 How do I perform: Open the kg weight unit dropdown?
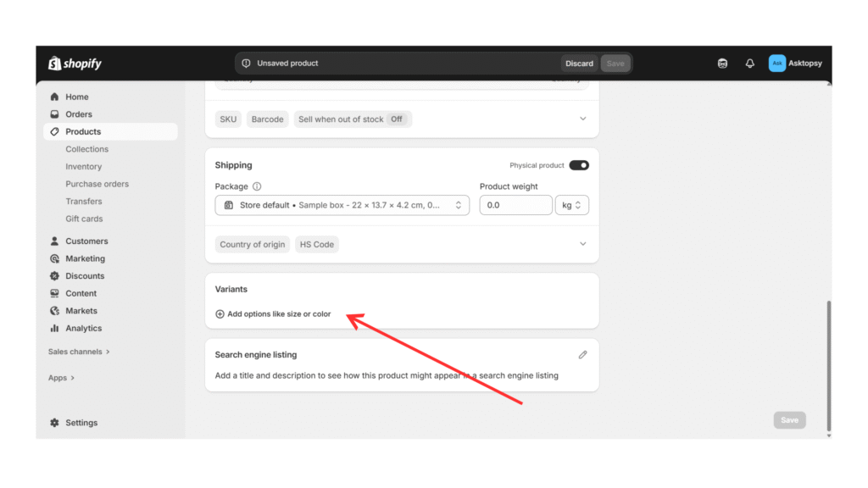pos(571,205)
